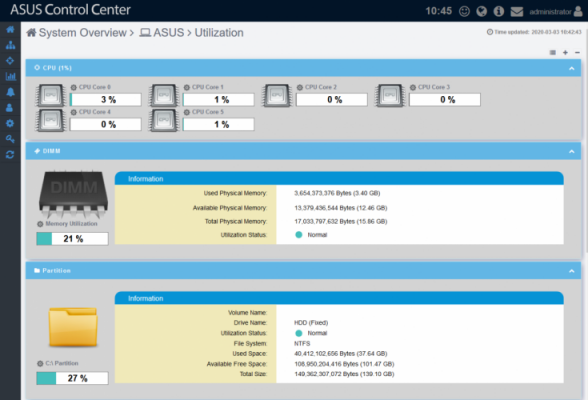Click the globe icon in header
Viewport: 588px width, 400px height.
pos(482,11)
